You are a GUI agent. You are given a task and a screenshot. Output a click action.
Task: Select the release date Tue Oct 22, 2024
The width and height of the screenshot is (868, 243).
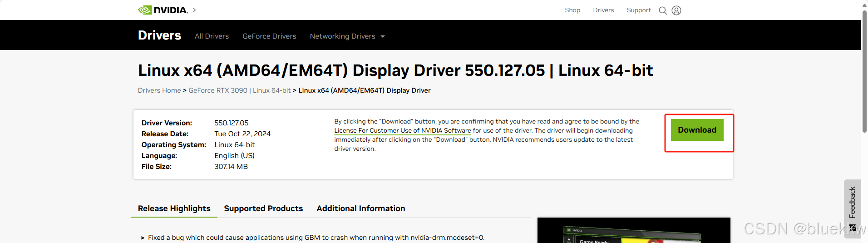[x=242, y=134]
